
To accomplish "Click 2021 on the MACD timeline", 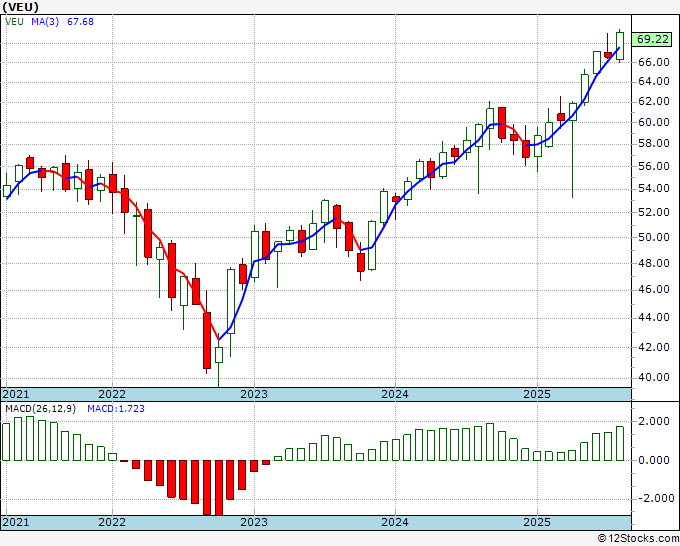I will tap(16, 522).
